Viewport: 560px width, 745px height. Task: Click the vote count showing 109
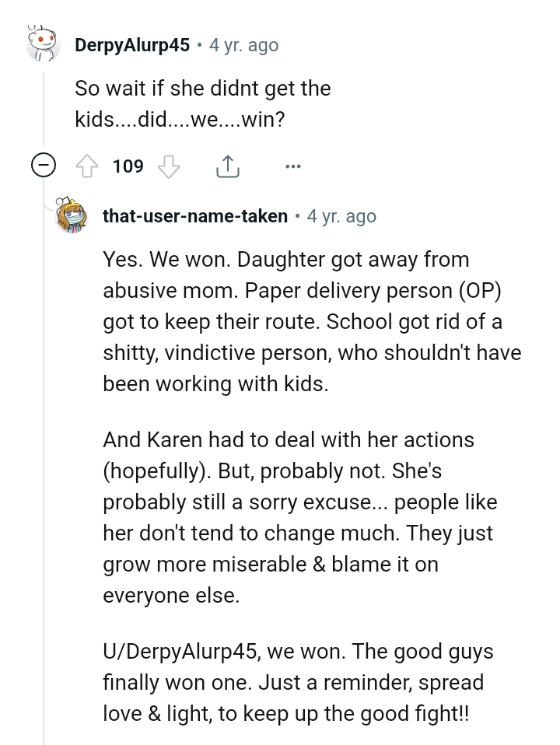point(127,166)
